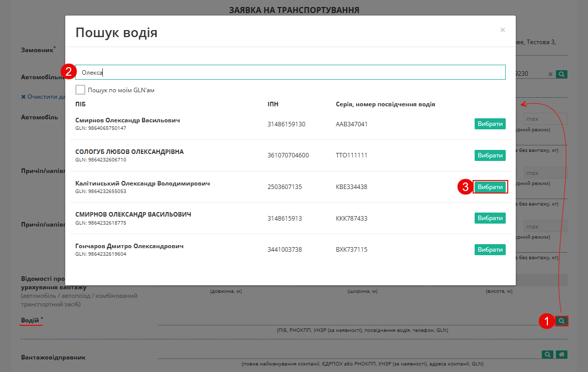The width and height of the screenshot is (588, 372).
Task: Pick driver Калітинський Олександр Володимирович
Action: click(490, 187)
